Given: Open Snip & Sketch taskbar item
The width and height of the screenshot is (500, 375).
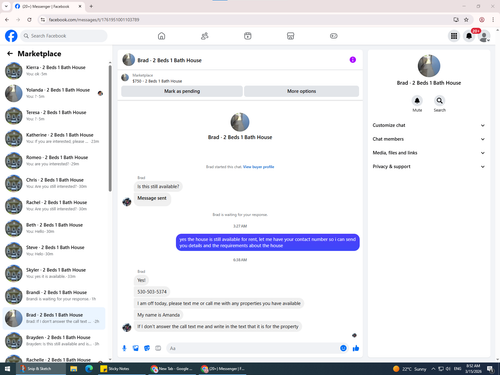Looking at the screenshot, I should (41, 369).
